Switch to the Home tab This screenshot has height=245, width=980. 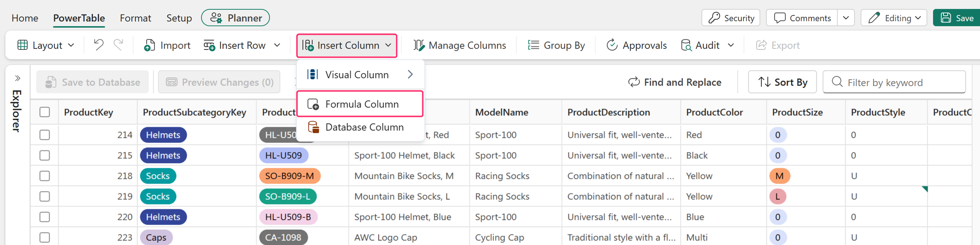click(x=25, y=18)
